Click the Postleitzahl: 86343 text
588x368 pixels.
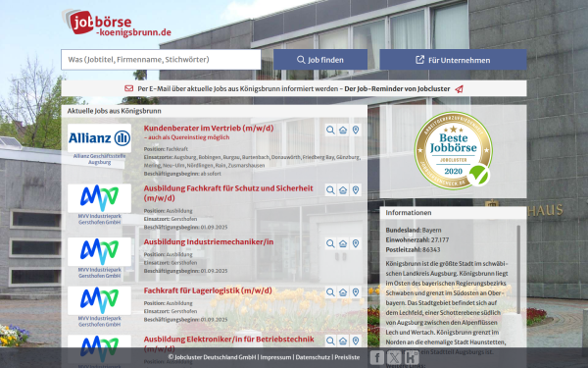(x=413, y=249)
